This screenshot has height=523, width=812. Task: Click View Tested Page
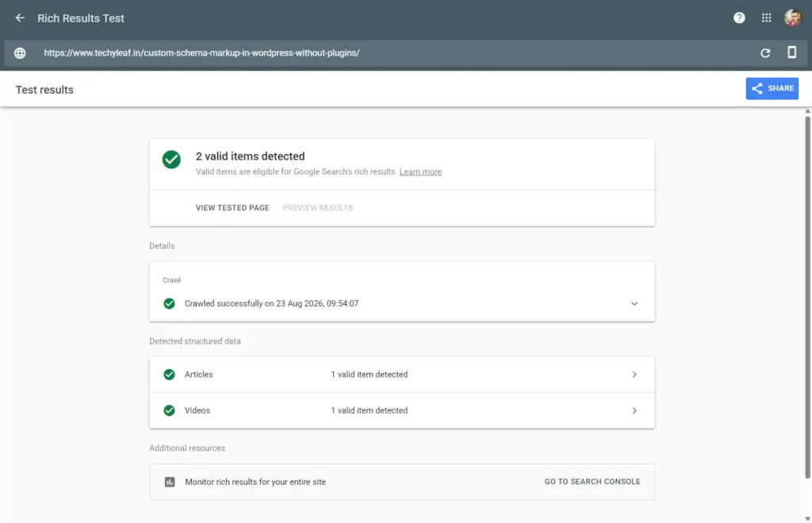tap(232, 208)
